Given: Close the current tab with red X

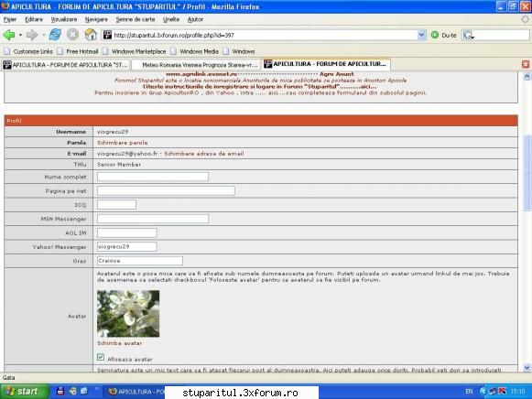Looking at the screenshot, I should click(526, 64).
